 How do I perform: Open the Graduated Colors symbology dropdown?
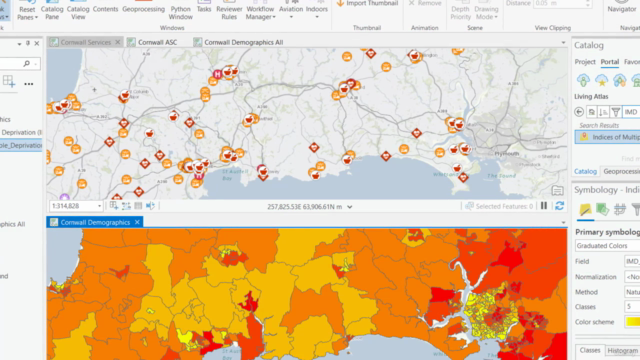607,246
